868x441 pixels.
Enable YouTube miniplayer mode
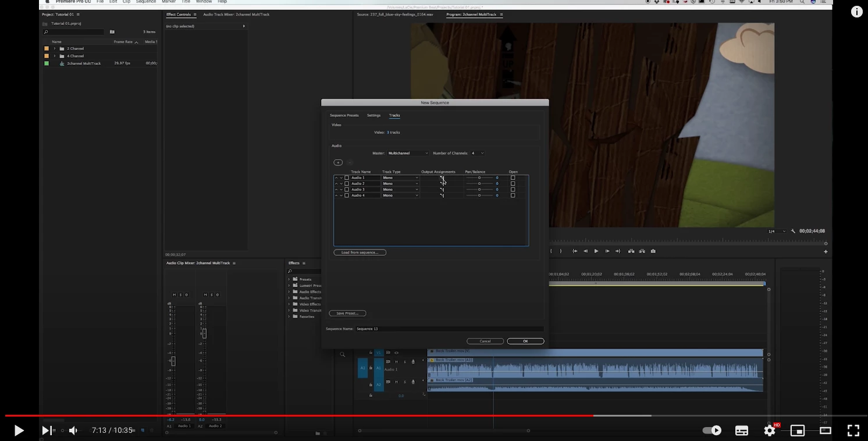pyautogui.click(x=798, y=431)
